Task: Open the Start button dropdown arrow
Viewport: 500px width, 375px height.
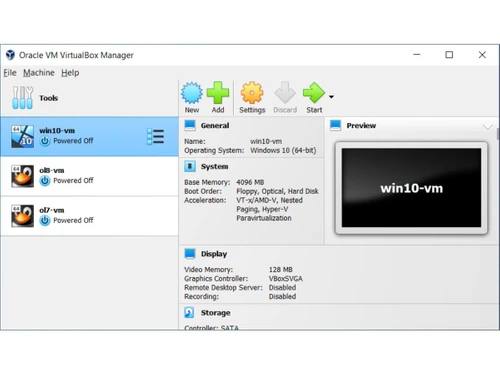Action: [x=331, y=97]
